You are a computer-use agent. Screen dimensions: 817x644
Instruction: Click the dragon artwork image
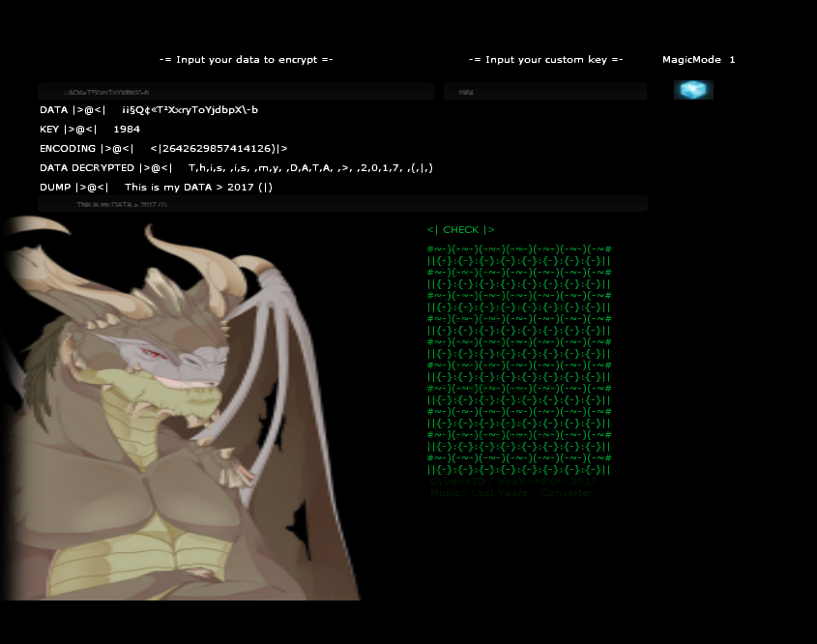[x=180, y=408]
